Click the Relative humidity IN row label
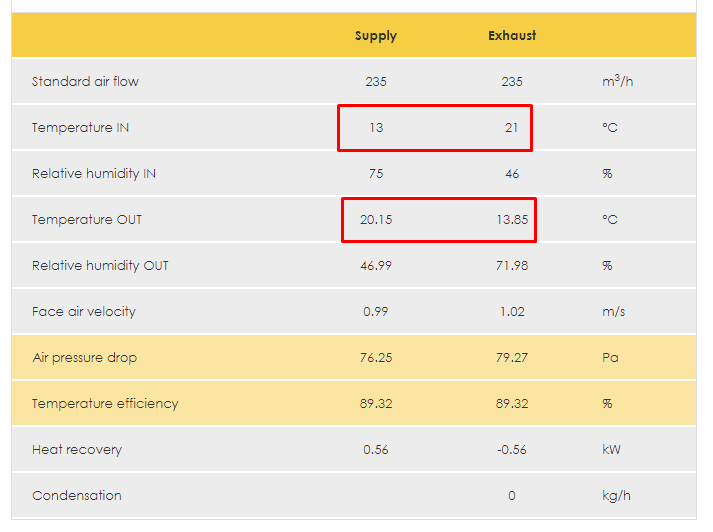The width and height of the screenshot is (713, 532). coord(94,174)
